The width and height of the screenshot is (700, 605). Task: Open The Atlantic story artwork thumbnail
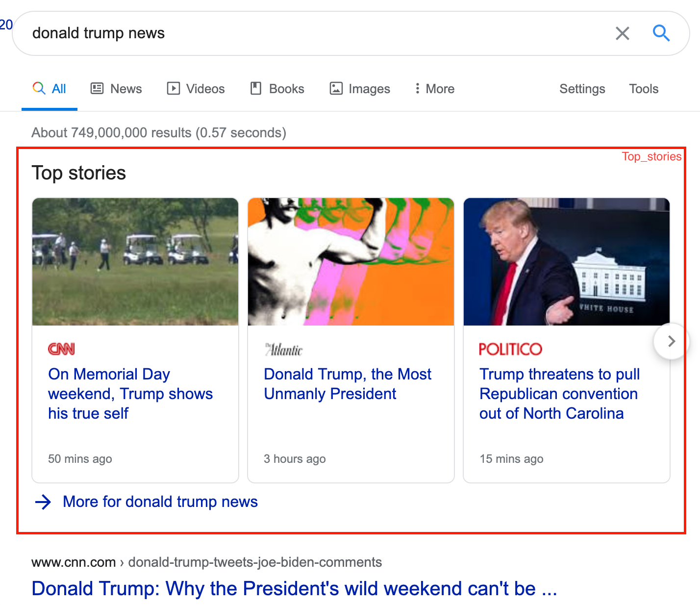351,262
